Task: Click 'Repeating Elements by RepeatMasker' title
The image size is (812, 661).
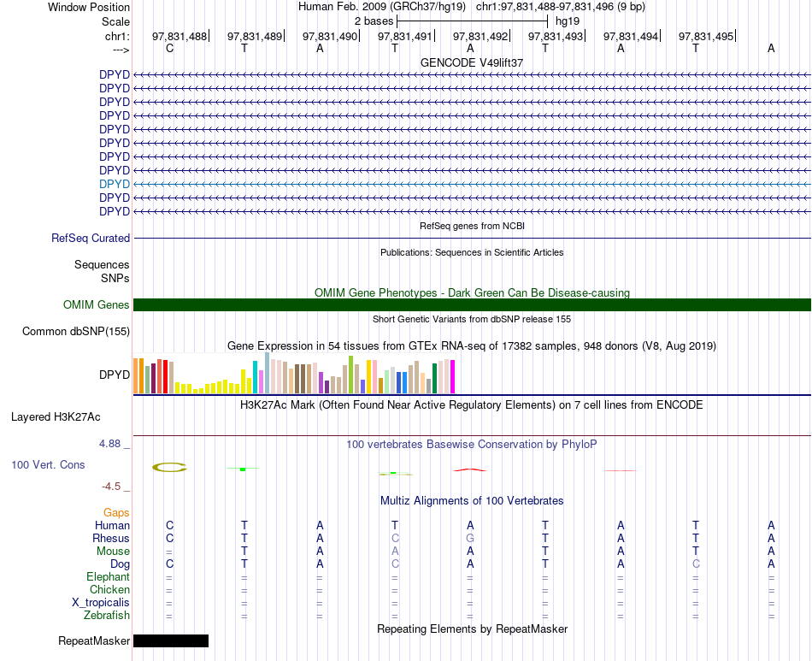Action: pyautogui.click(x=472, y=629)
